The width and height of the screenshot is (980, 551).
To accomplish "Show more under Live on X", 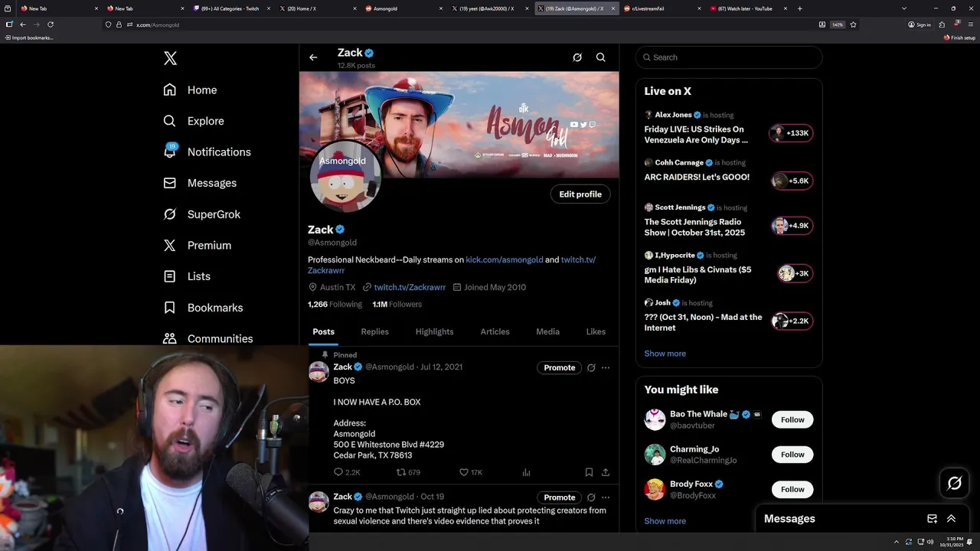I will pyautogui.click(x=665, y=354).
